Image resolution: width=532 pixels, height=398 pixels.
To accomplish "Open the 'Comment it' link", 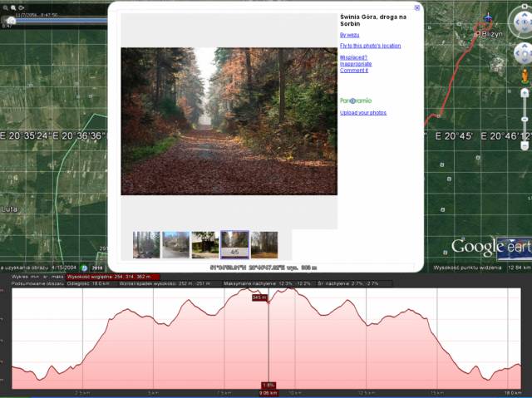I will (354, 71).
